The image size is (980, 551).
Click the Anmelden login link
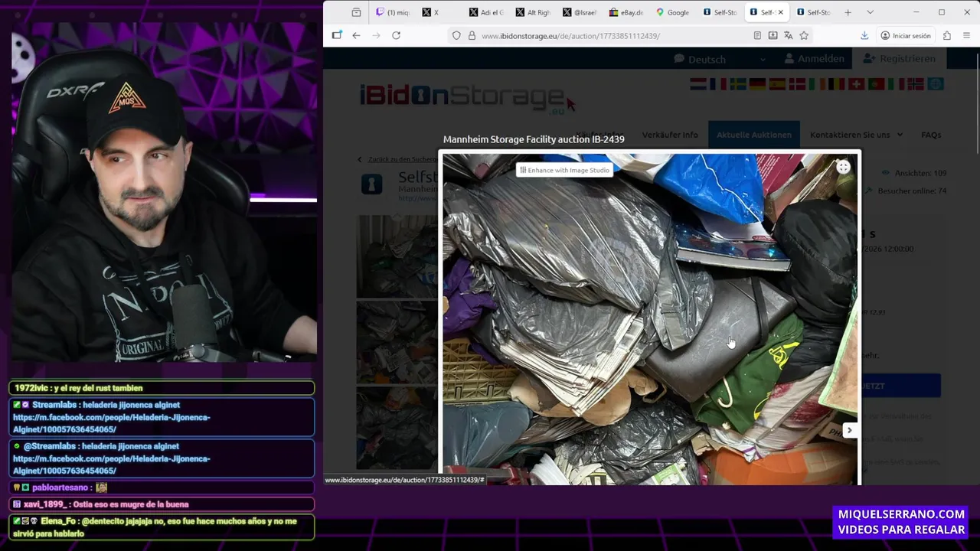[x=813, y=59]
